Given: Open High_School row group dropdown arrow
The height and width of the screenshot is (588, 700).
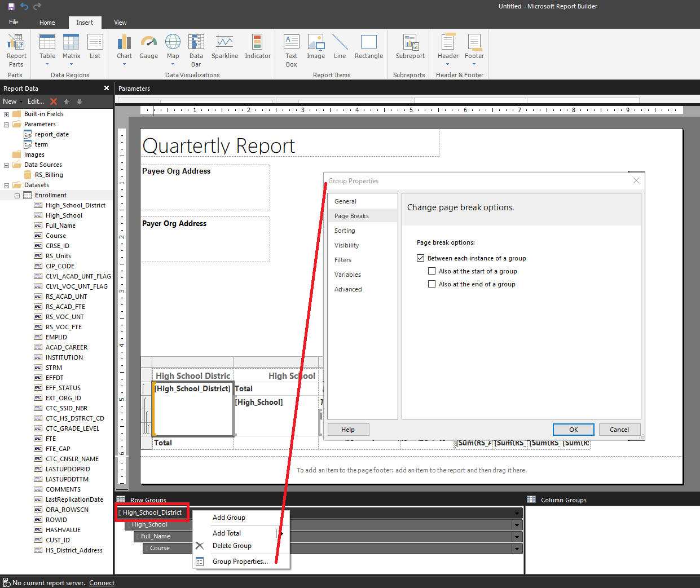Looking at the screenshot, I should 517,525.
